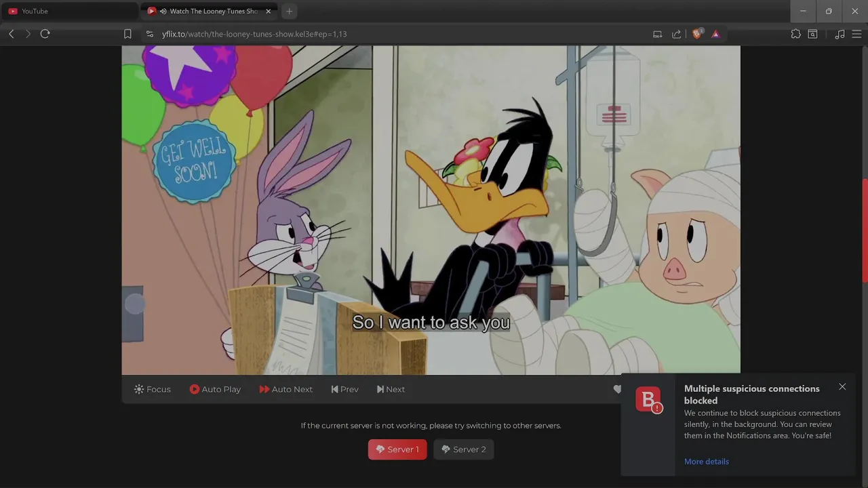Open More details in the notification
Screen dimensions: 868x488
click(x=707, y=462)
